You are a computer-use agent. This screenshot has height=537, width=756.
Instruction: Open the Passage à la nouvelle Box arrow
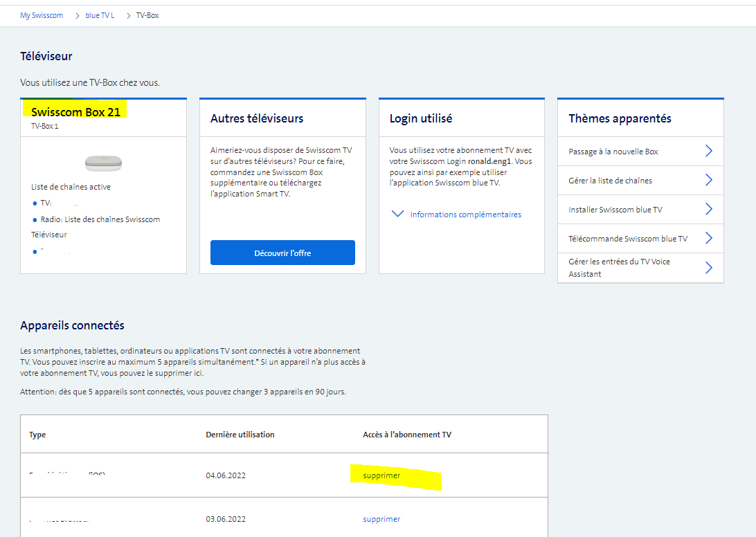[x=708, y=151]
